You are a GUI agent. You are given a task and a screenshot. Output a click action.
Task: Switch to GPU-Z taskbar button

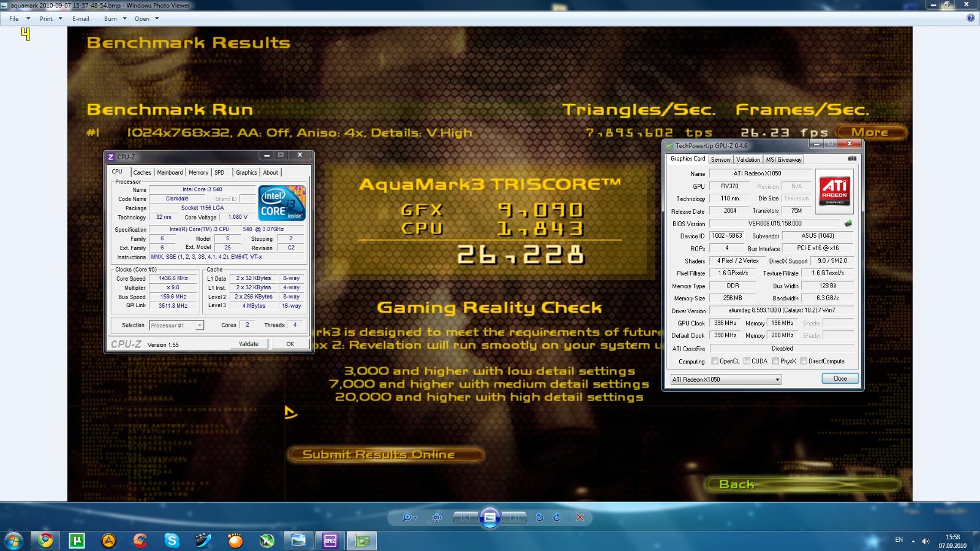click(x=362, y=541)
